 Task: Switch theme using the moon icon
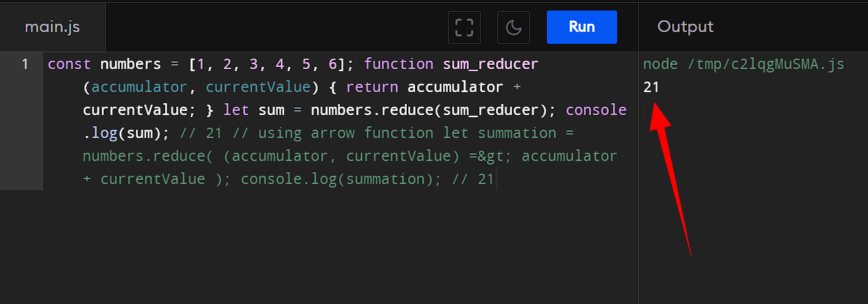pyautogui.click(x=513, y=27)
